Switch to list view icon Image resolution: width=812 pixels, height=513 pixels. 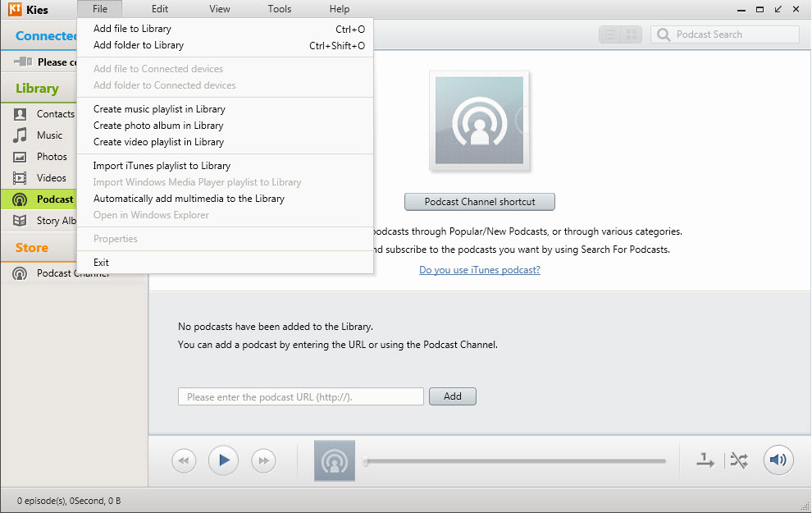(x=610, y=34)
